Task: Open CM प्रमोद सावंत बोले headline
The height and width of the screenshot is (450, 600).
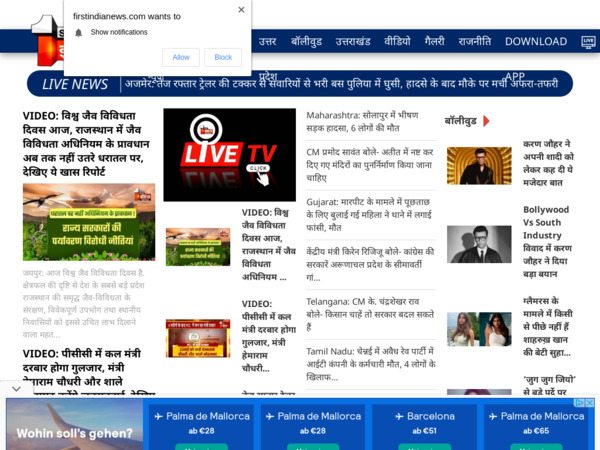Action: coord(370,165)
